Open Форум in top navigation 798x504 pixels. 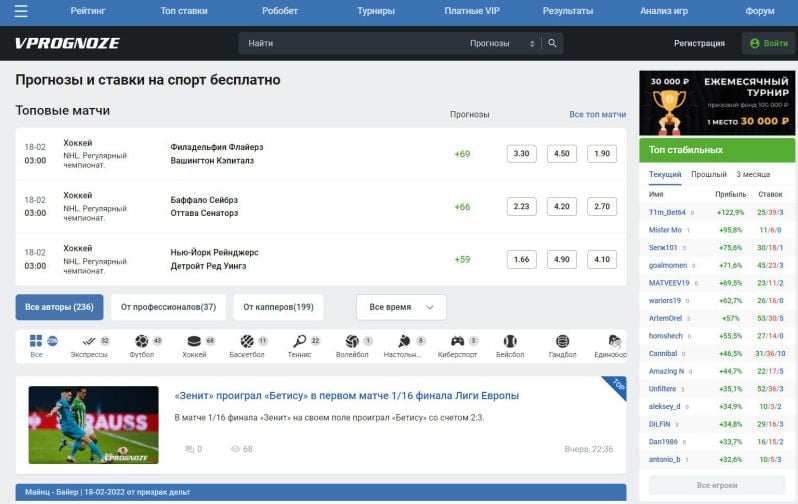(760, 11)
